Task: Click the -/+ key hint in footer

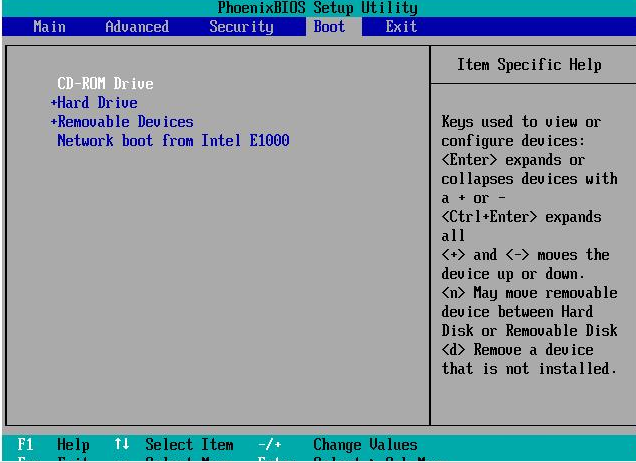Action: tap(270, 445)
